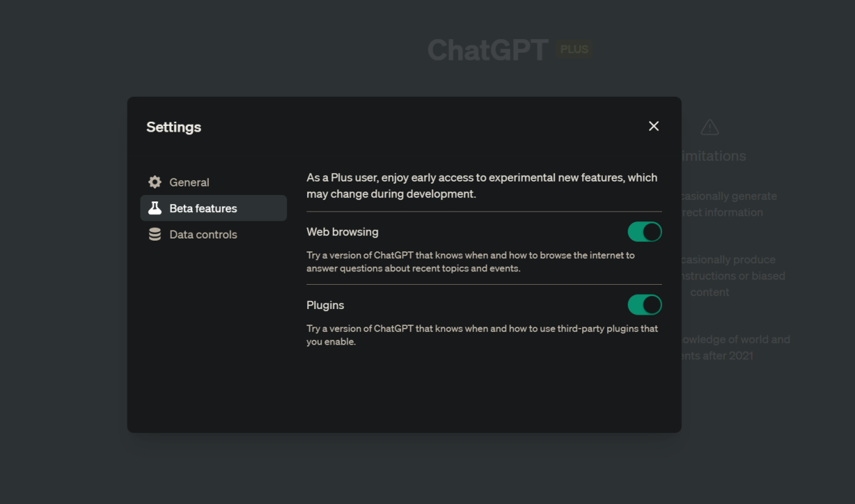Click the ChatGPT heading in background
This screenshot has width=855, height=504.
pyautogui.click(x=487, y=50)
